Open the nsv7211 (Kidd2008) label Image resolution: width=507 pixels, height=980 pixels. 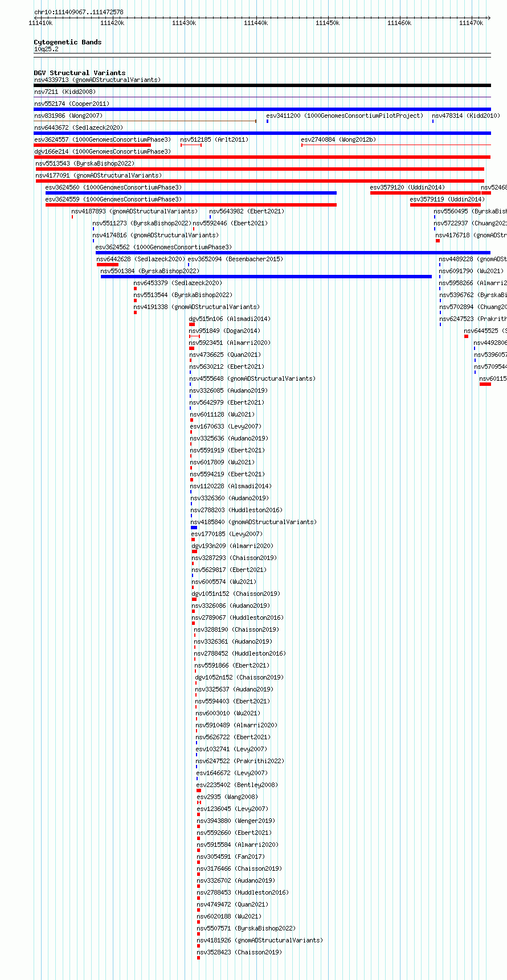(x=65, y=92)
